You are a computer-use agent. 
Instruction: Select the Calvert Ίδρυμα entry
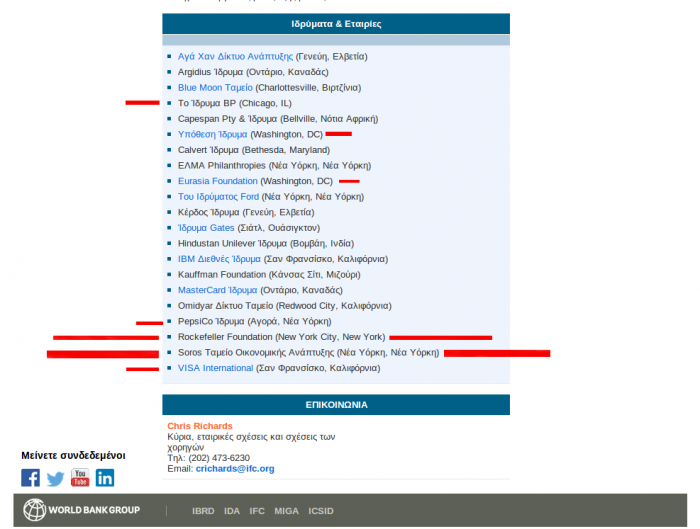[254, 150]
